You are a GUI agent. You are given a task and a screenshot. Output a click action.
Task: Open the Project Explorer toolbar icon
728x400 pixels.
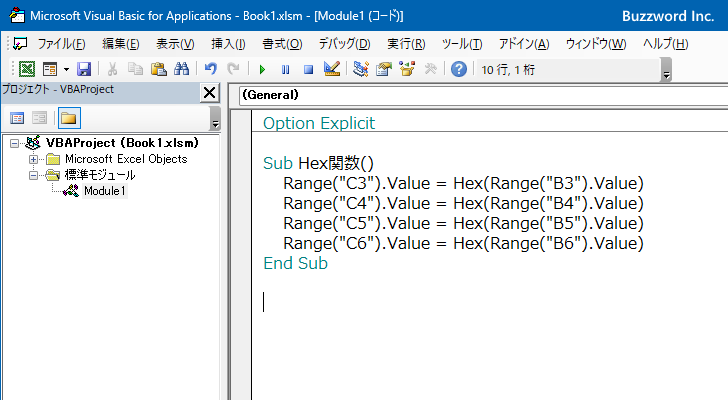pos(361,70)
